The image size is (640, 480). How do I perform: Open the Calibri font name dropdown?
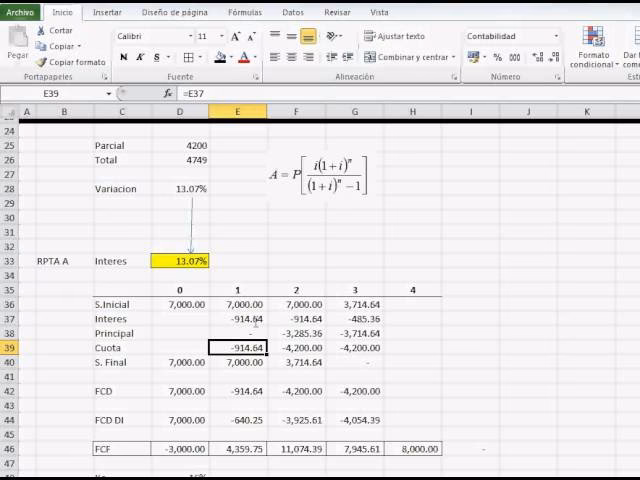click(189, 36)
